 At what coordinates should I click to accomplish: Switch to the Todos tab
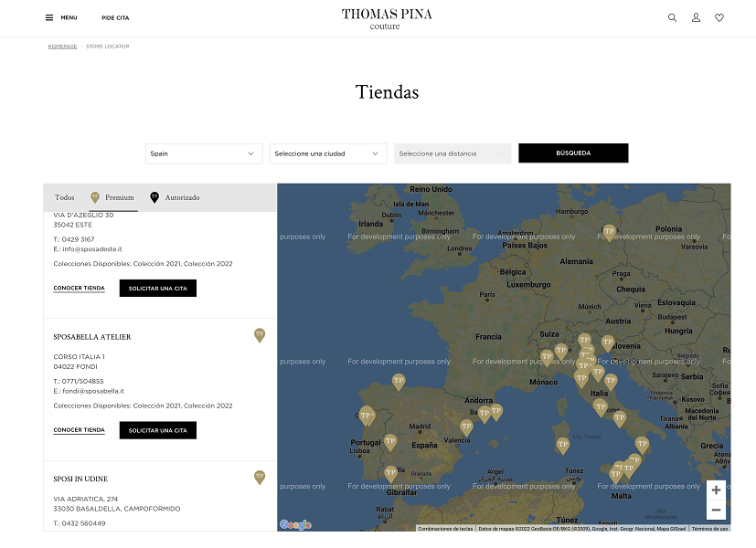pyautogui.click(x=65, y=197)
